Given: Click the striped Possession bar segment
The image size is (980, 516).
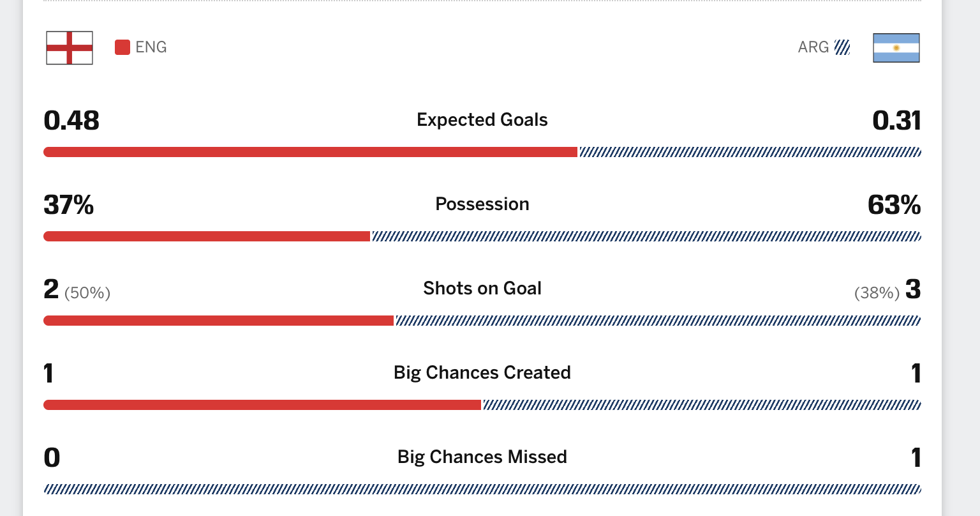Looking at the screenshot, I should click(x=646, y=236).
